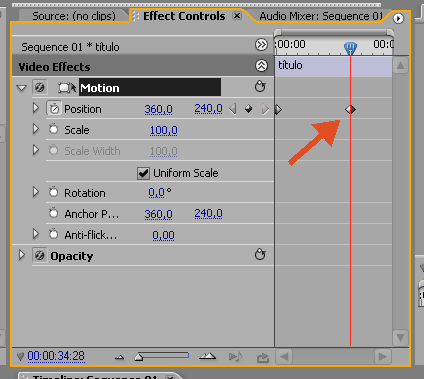Reset the Opacity effect
The width and height of the screenshot is (424, 379).
click(260, 254)
